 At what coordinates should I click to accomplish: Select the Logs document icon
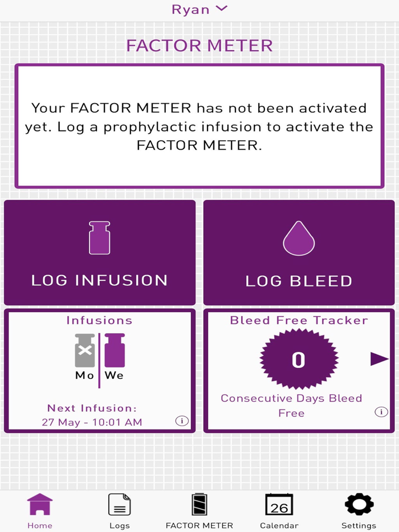[119, 504]
